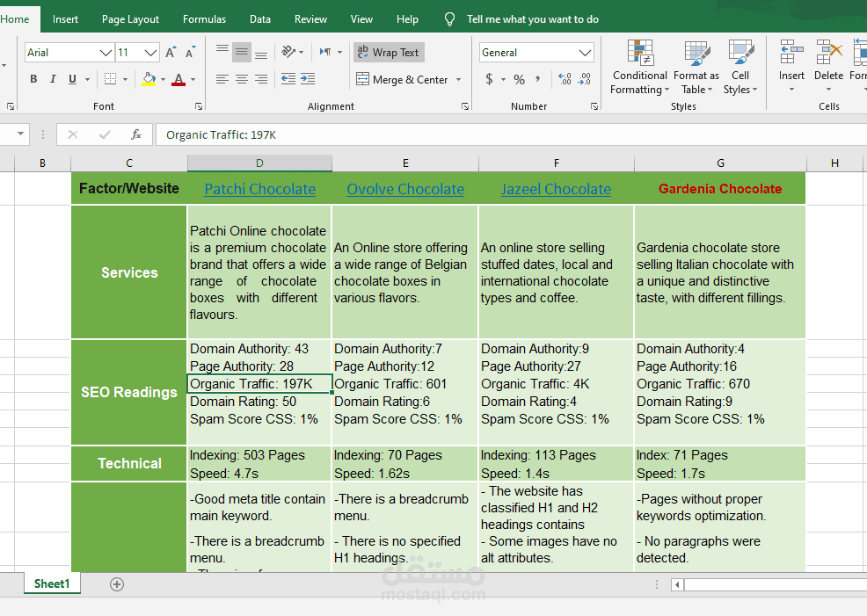867x616 pixels.
Task: Open the Data tab
Action: coord(260,19)
